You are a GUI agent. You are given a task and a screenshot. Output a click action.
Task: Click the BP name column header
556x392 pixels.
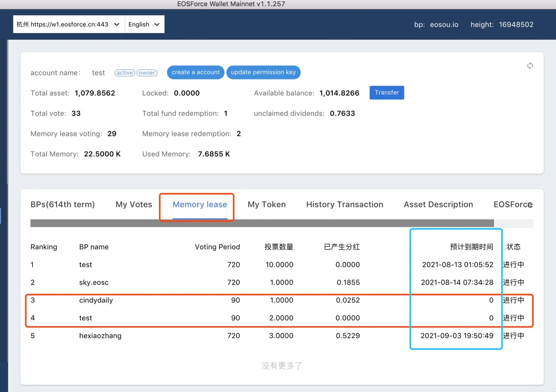click(x=94, y=247)
